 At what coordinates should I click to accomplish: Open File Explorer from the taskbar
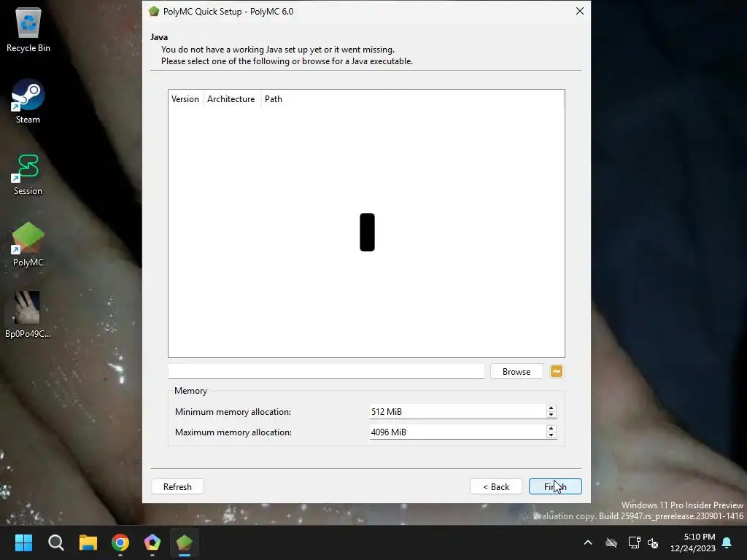(88, 542)
